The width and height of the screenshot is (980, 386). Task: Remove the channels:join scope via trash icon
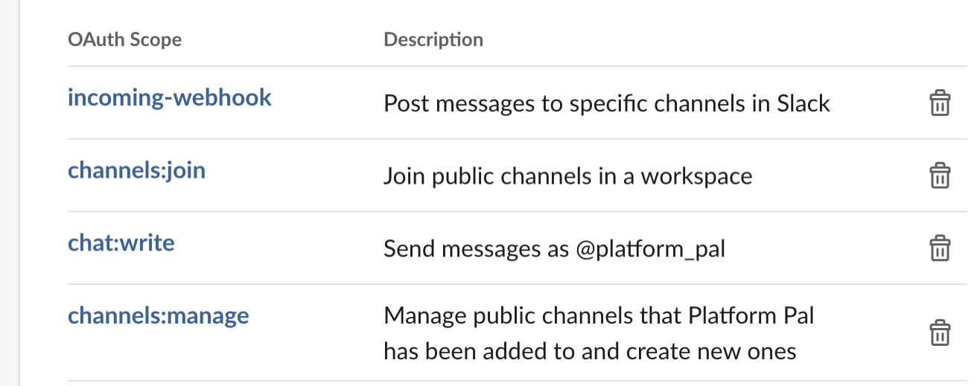[x=940, y=176]
